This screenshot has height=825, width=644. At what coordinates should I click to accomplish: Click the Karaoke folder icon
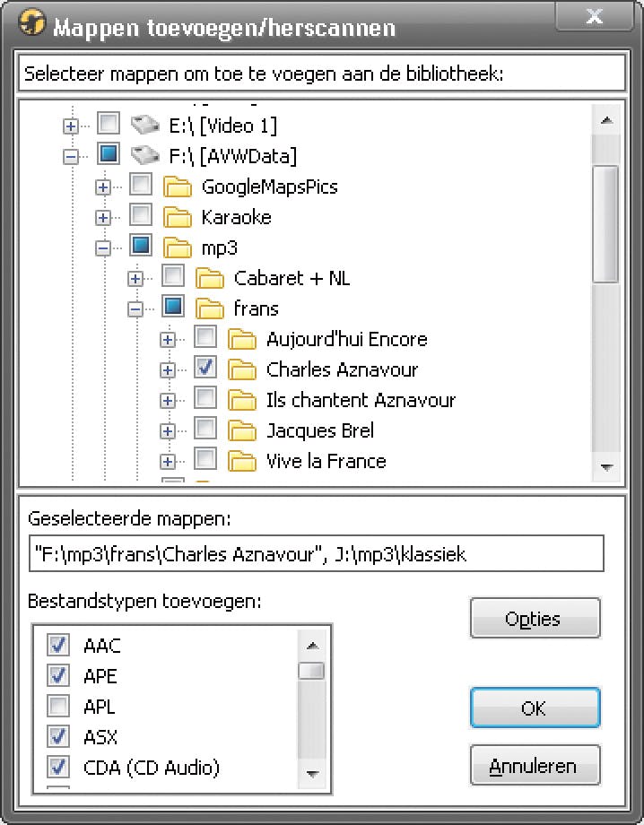click(178, 217)
